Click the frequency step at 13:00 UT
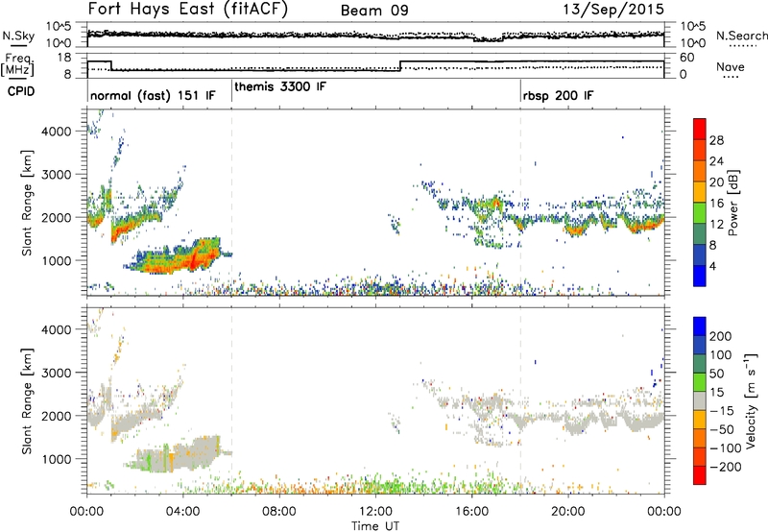This screenshot has height=532, width=768. pos(400,65)
